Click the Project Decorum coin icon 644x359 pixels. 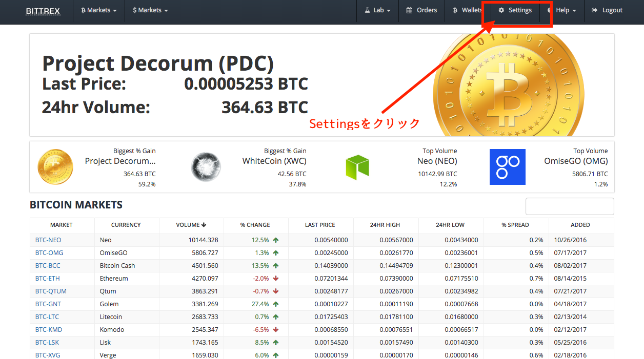tap(55, 167)
